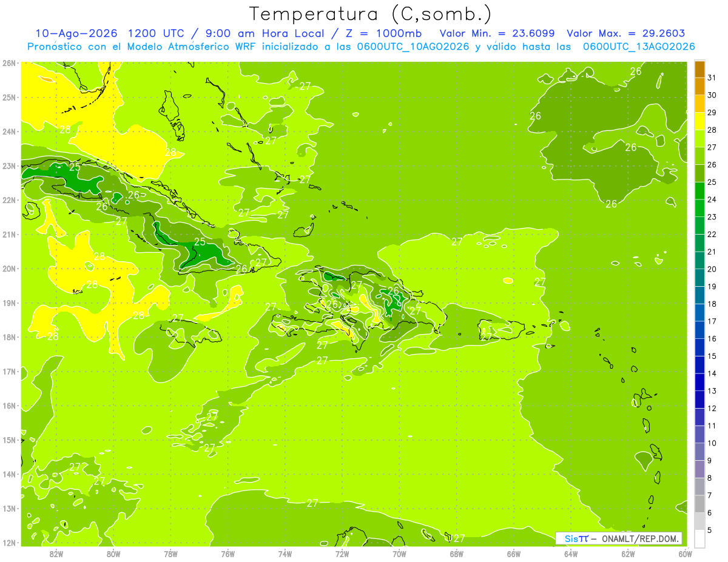The image size is (728, 562).
Task: Select the 80W longitude axis label
Action: [113, 554]
